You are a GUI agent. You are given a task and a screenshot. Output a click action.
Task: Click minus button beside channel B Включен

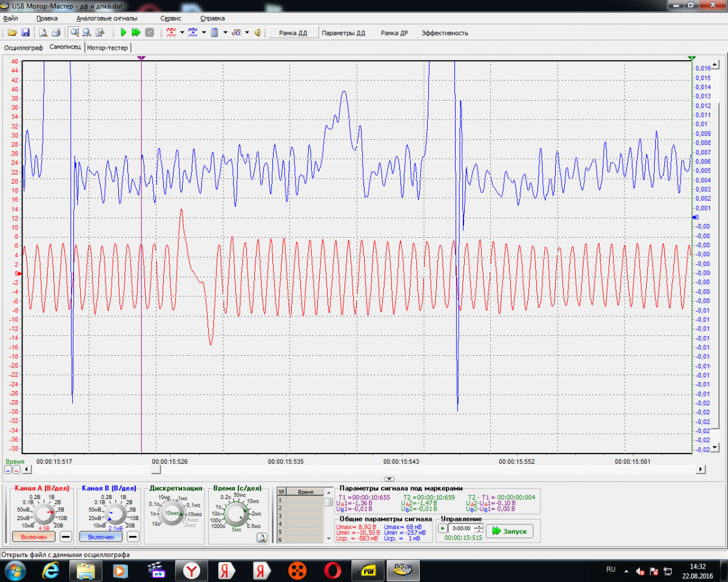133,537
